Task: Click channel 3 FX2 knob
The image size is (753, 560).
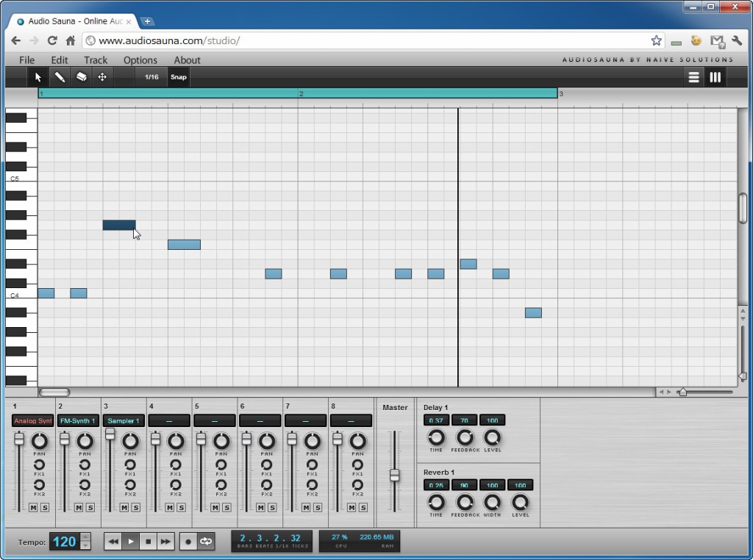Action: [130, 484]
